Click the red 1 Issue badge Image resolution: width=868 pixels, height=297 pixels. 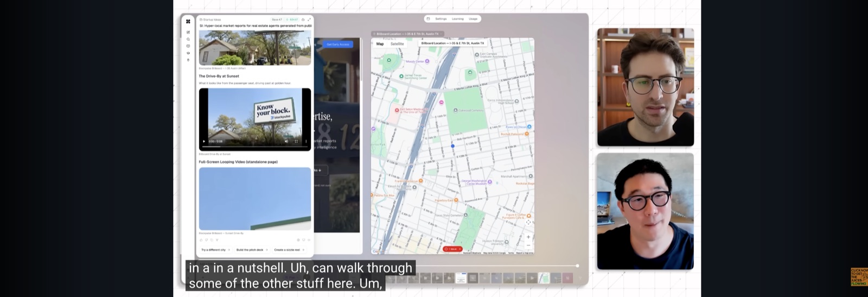click(452, 249)
